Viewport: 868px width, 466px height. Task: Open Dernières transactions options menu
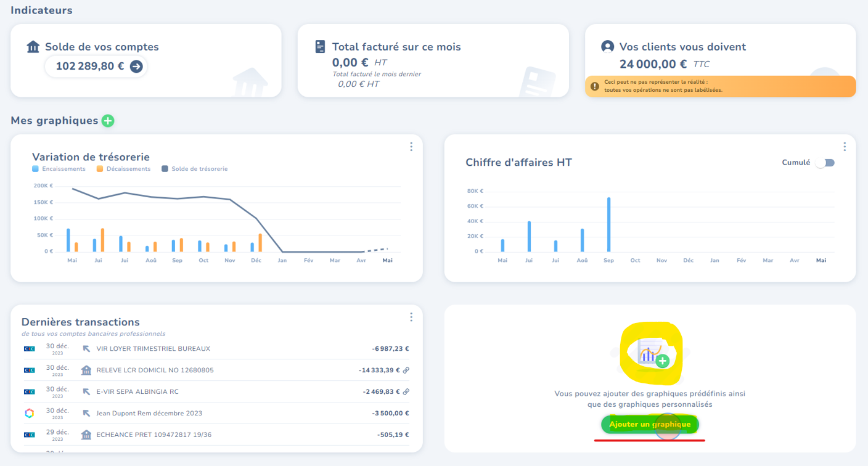[411, 317]
